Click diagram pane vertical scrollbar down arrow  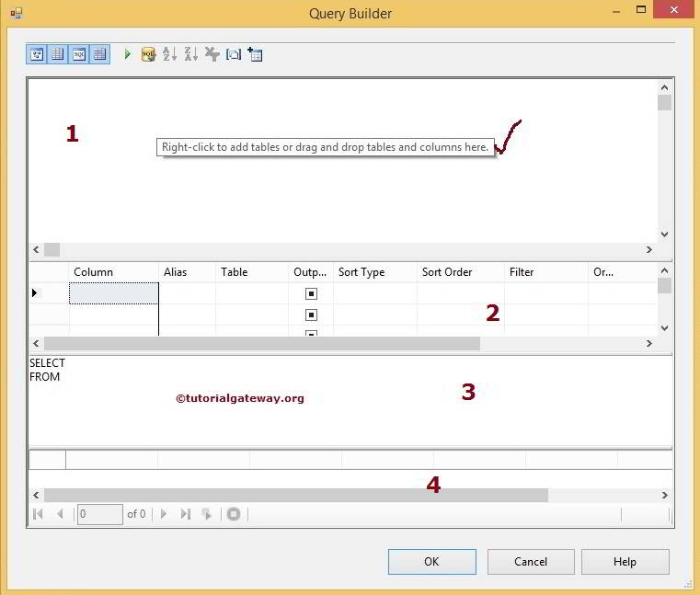point(664,234)
